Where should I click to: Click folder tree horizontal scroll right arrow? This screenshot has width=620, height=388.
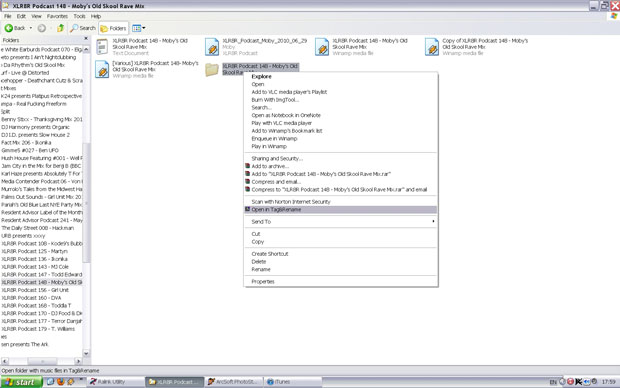point(78,361)
